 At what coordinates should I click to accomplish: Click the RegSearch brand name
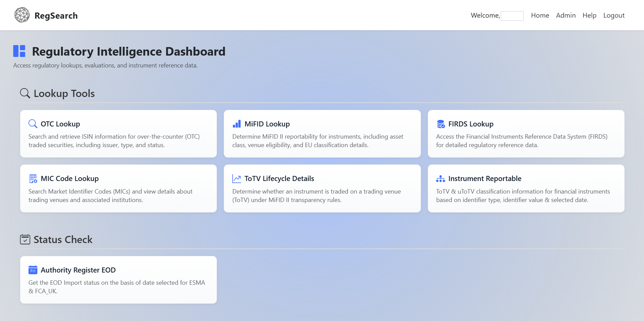[x=56, y=16]
